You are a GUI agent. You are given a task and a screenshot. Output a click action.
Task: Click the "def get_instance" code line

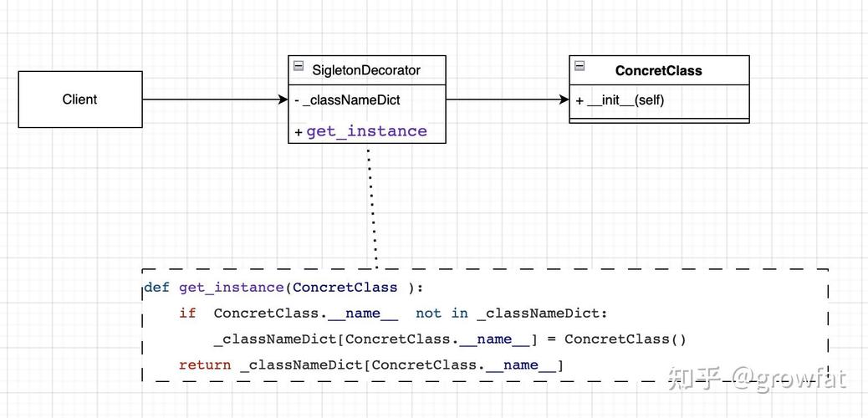pos(284,288)
